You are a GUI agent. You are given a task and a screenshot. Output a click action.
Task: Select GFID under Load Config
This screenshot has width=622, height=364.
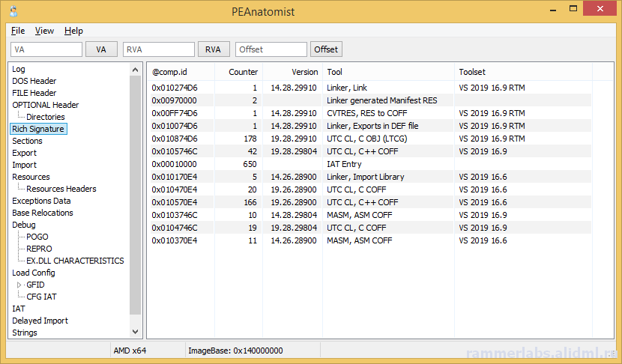click(35, 285)
